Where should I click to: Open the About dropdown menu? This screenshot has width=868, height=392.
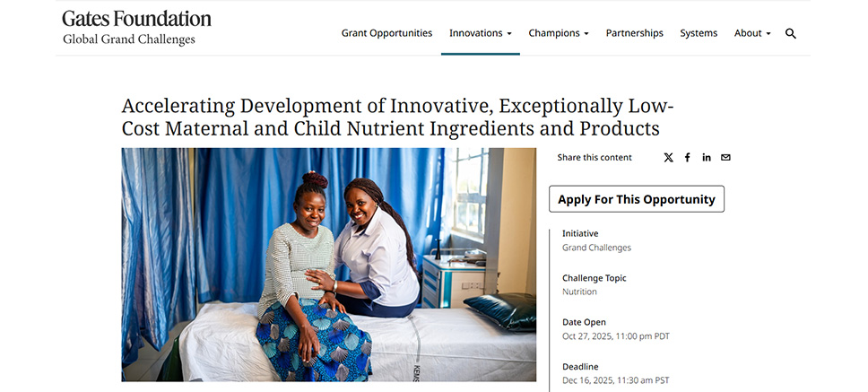point(752,33)
